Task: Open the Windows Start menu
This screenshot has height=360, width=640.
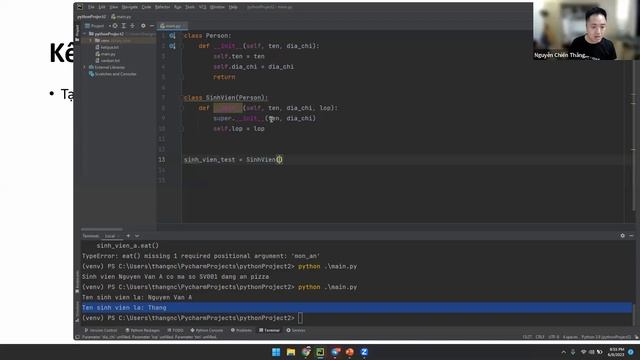Action: 276,352
